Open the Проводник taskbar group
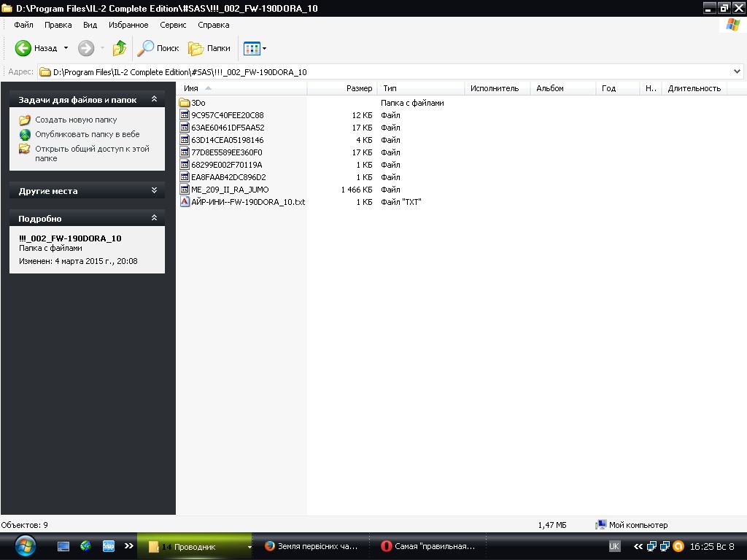 (x=194, y=546)
